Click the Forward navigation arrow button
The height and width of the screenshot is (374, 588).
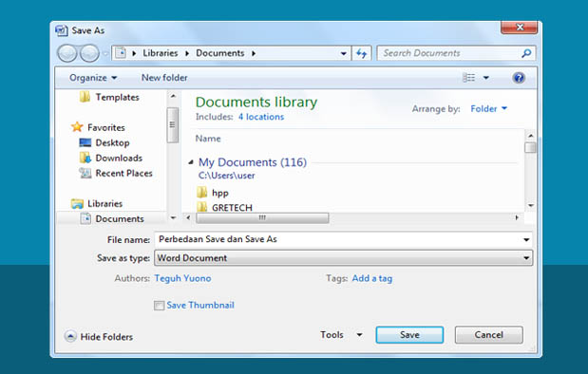click(89, 53)
